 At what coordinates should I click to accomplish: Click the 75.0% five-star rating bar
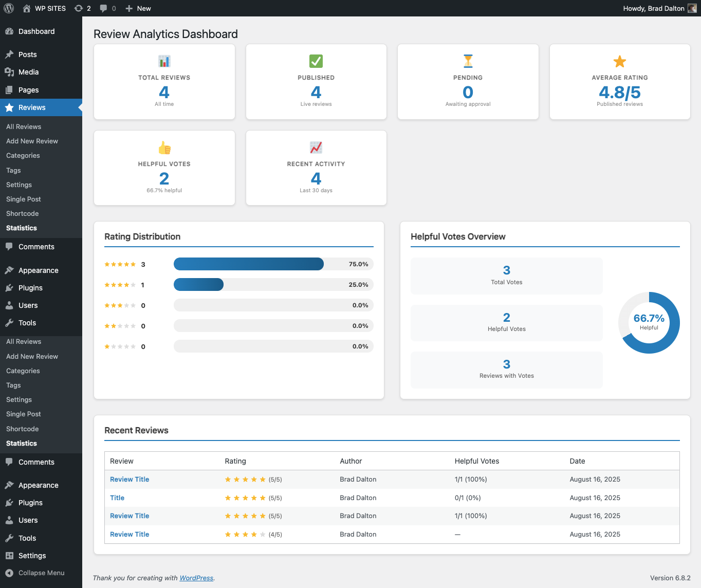[249, 264]
